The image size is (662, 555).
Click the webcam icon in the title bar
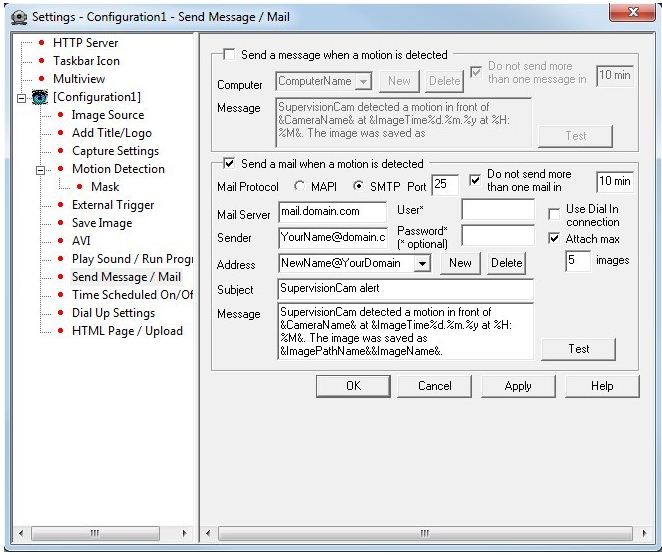19,17
